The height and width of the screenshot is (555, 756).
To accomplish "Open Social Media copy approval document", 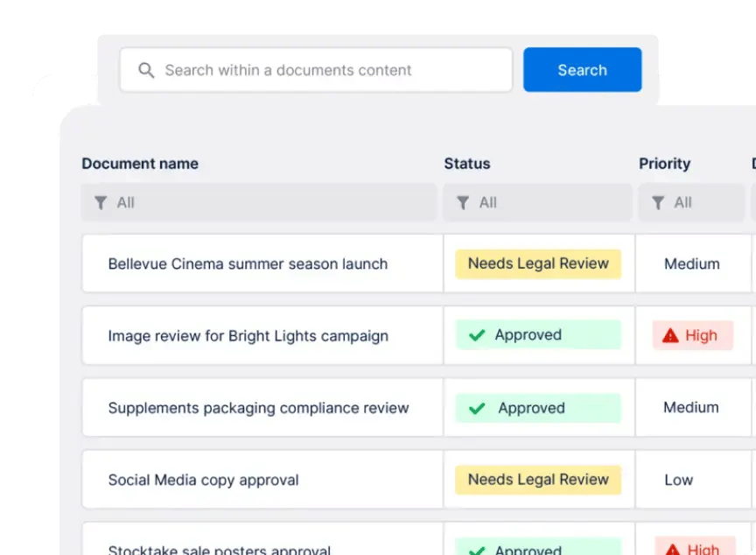I will coord(203,480).
